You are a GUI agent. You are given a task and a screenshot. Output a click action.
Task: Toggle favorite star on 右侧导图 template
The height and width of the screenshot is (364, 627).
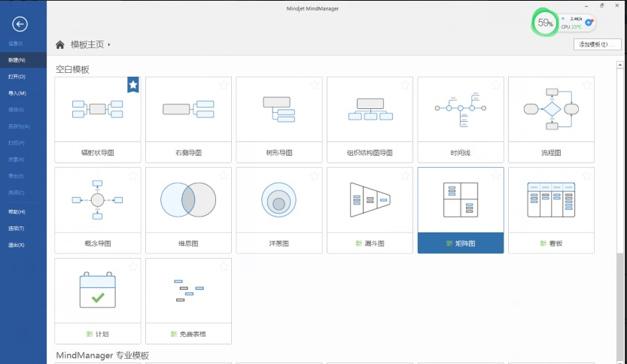(x=224, y=85)
